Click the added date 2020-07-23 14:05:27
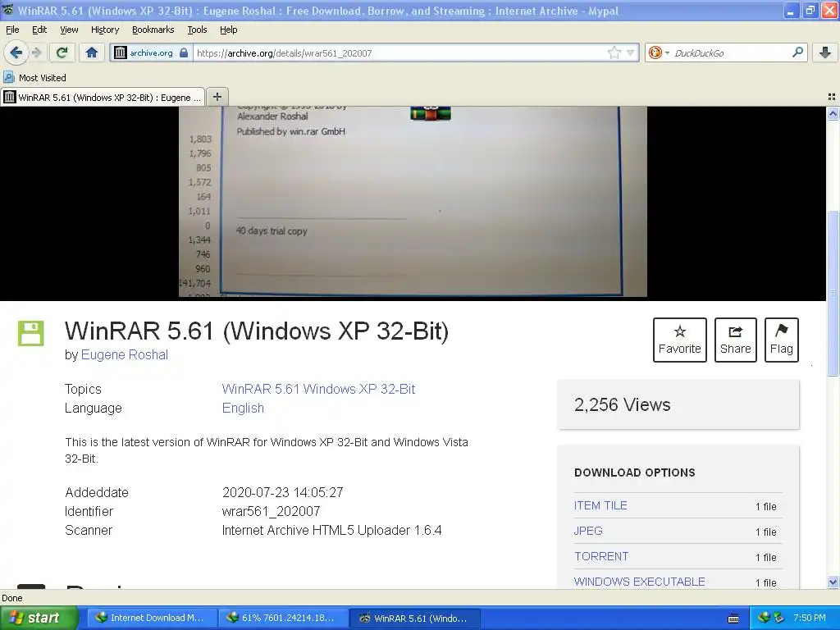 (282, 492)
